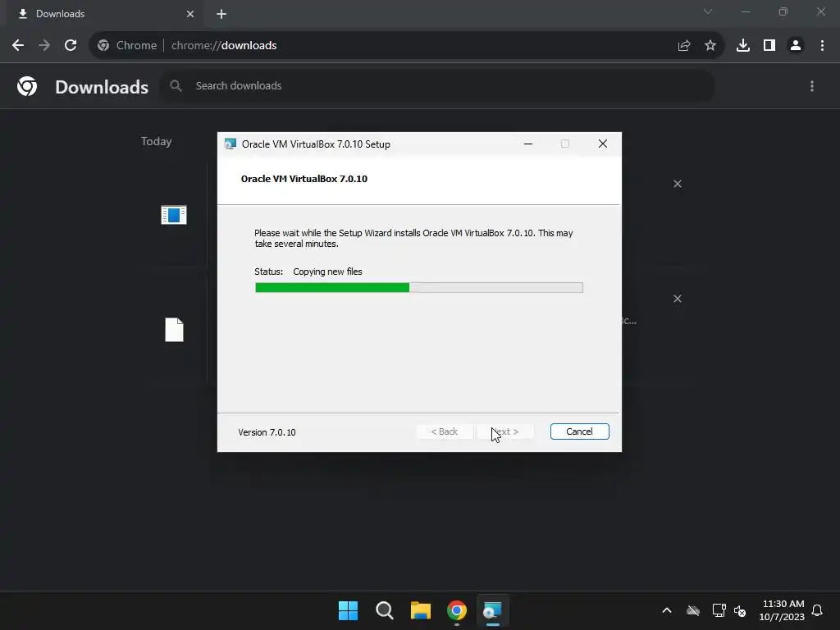This screenshot has width=840, height=630.
Task: Click the Chrome logo beside Downloads heading
Action: point(27,86)
